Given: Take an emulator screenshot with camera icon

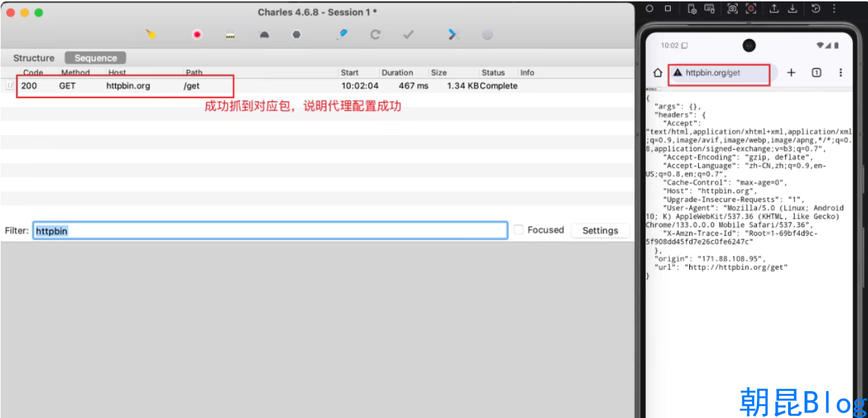Looking at the screenshot, I should pyautogui.click(x=733, y=8).
